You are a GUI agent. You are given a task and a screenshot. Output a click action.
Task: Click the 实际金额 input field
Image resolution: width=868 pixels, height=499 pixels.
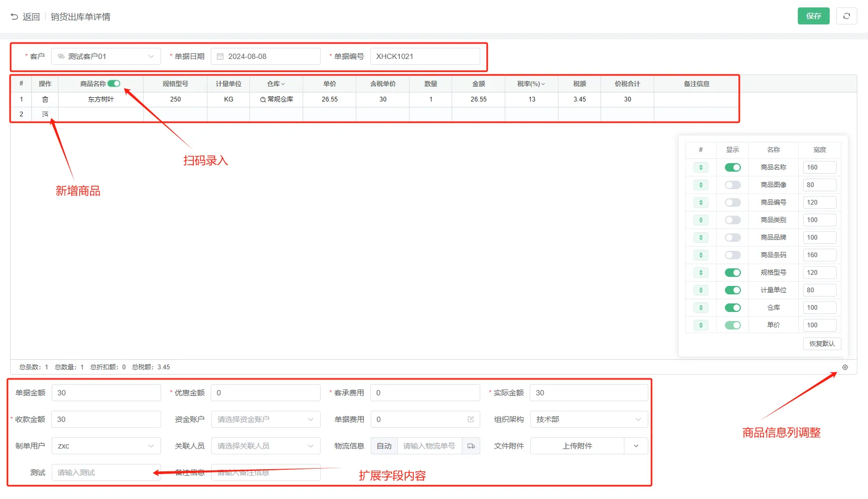[589, 393]
